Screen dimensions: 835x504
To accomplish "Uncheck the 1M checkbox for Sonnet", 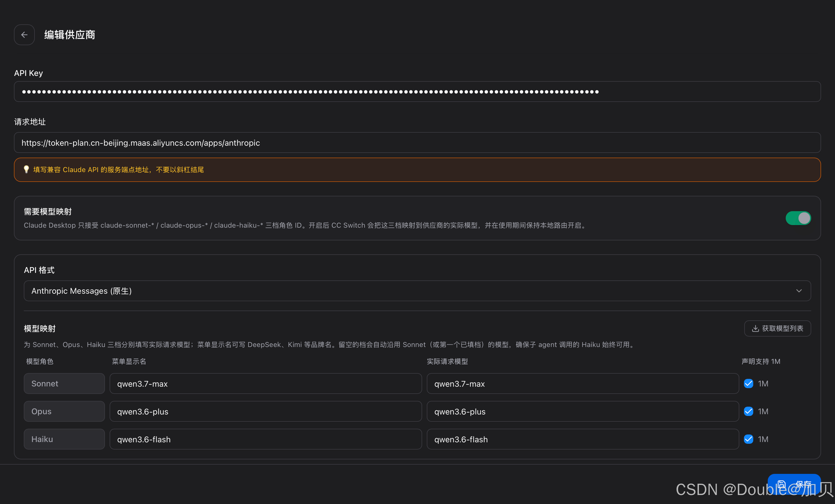I will [x=748, y=384].
